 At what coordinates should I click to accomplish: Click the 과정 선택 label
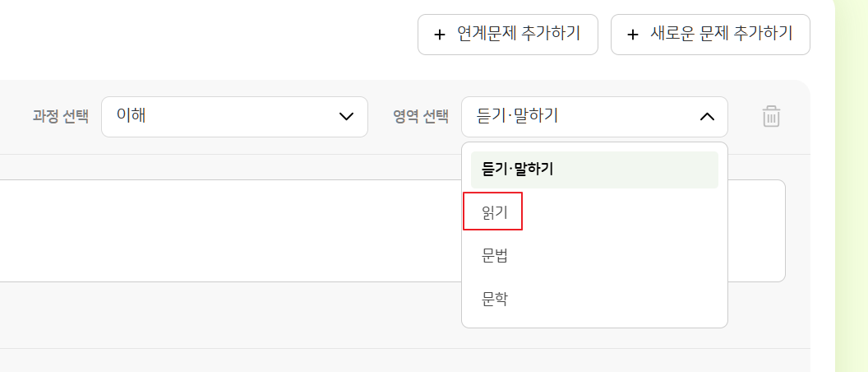pos(60,116)
